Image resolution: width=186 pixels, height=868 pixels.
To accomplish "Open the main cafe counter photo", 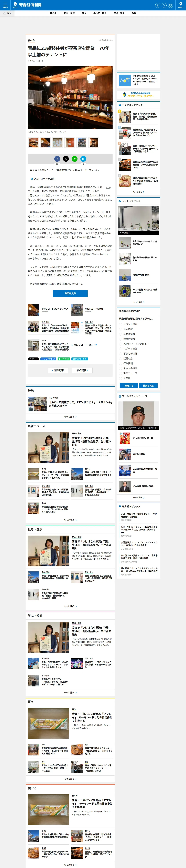I will [x=70, y=98].
